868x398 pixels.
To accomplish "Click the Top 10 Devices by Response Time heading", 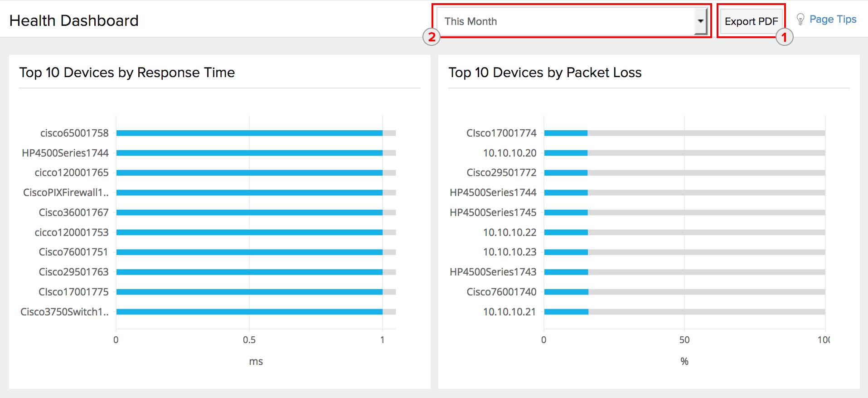I will tap(127, 73).
